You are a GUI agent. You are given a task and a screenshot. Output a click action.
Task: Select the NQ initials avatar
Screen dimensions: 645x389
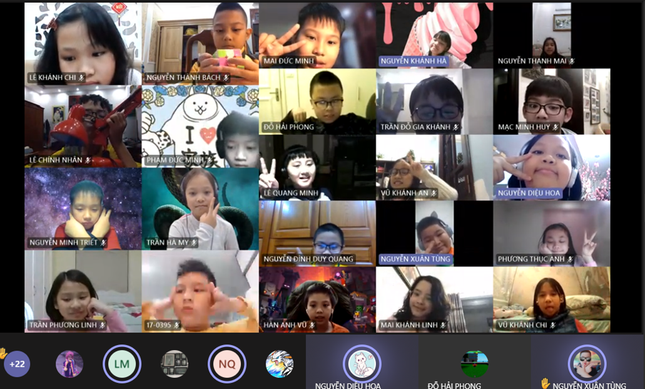coord(227,364)
